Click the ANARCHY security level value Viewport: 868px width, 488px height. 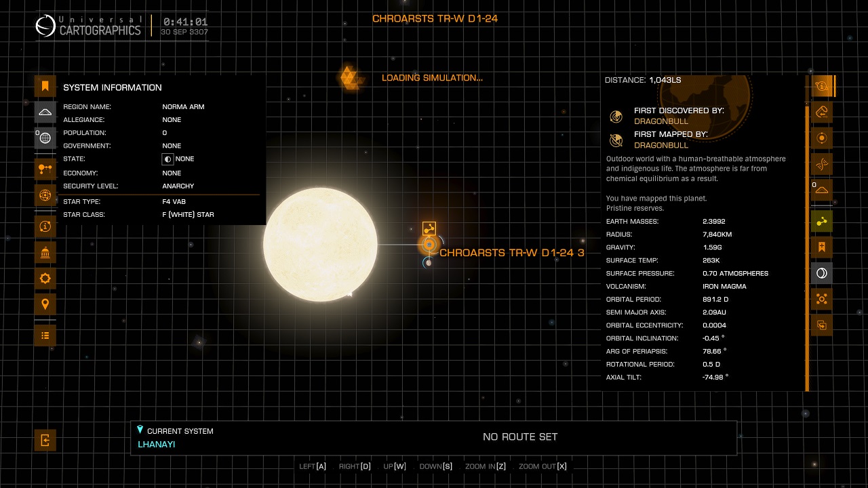[x=178, y=186]
